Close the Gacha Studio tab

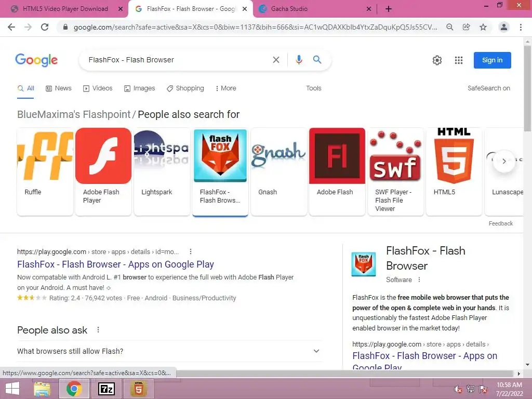click(369, 9)
